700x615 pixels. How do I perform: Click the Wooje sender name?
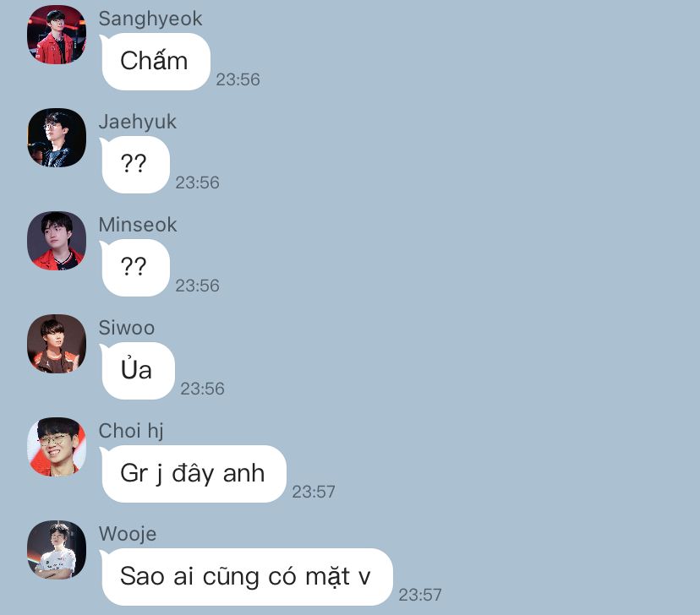pyautogui.click(x=128, y=534)
